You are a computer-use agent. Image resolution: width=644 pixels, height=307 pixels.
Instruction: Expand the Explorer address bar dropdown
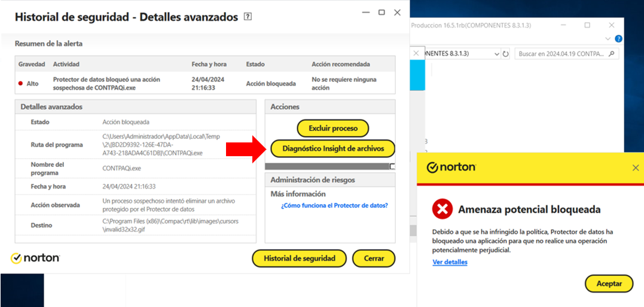tap(496, 54)
